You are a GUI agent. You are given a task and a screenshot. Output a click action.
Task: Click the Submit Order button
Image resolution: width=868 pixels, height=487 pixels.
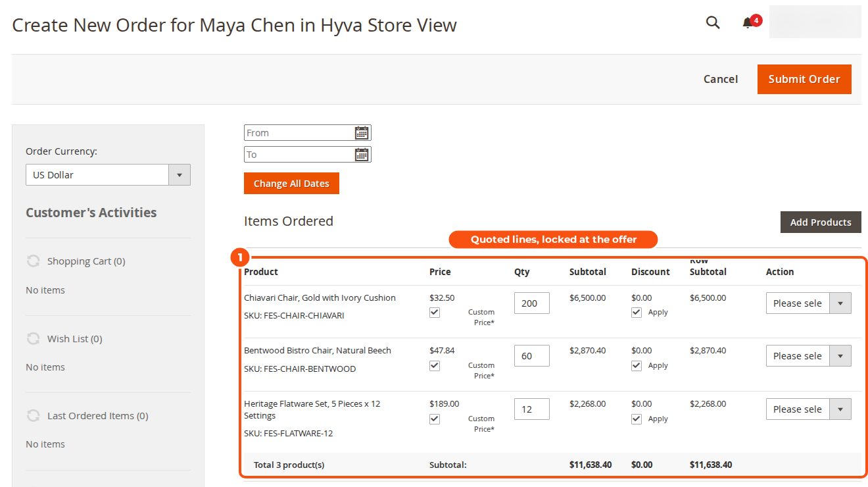(804, 79)
